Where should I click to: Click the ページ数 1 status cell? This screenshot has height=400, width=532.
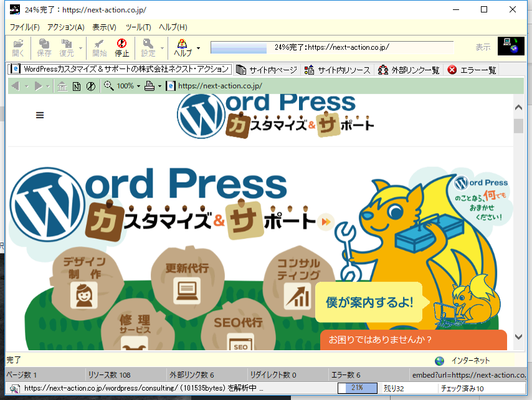pyautogui.click(x=44, y=375)
